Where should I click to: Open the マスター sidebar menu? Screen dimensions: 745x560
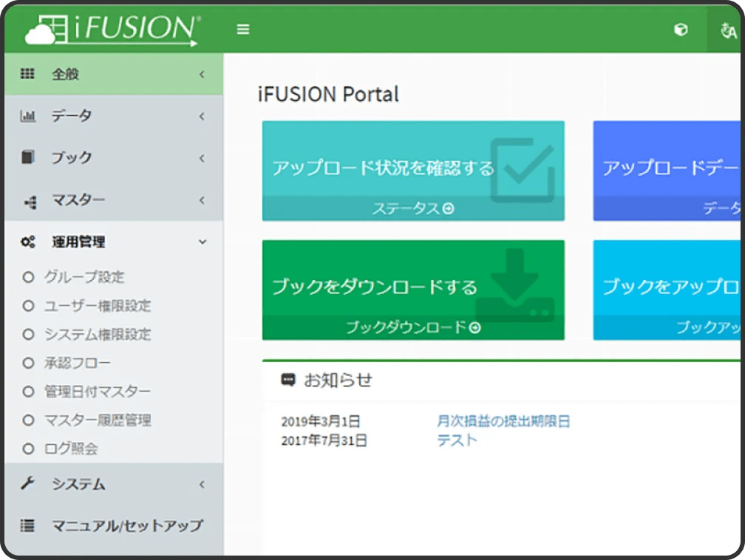pos(114,199)
